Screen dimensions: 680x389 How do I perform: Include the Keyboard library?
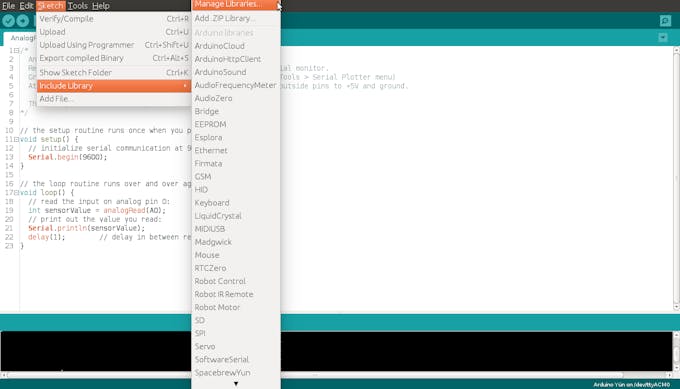tap(236, 203)
